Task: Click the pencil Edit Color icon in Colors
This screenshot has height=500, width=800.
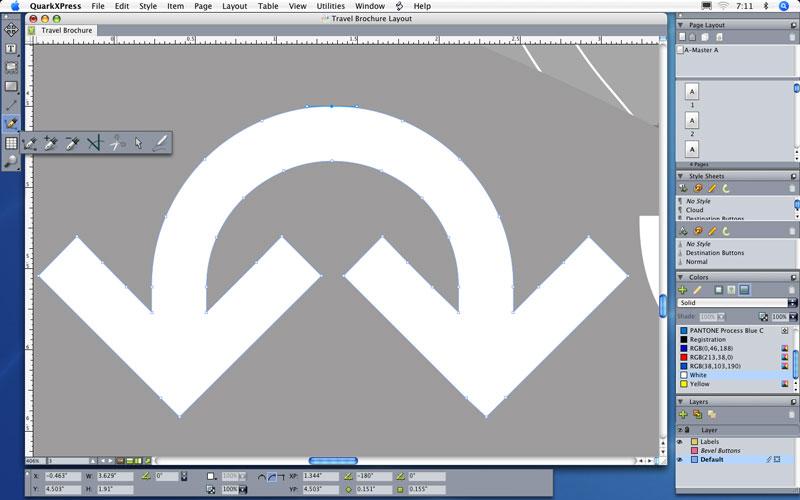Action: [x=697, y=290]
